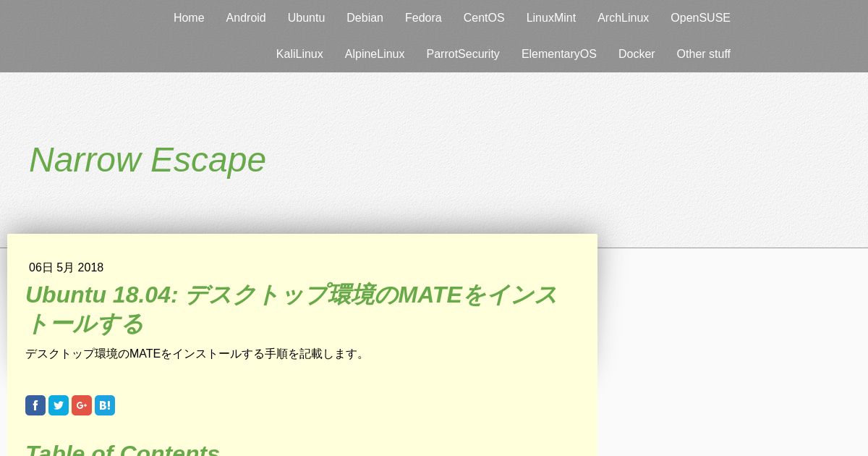Open the Fedora section
Viewport: 868px width, 456px height.
pyautogui.click(x=423, y=18)
